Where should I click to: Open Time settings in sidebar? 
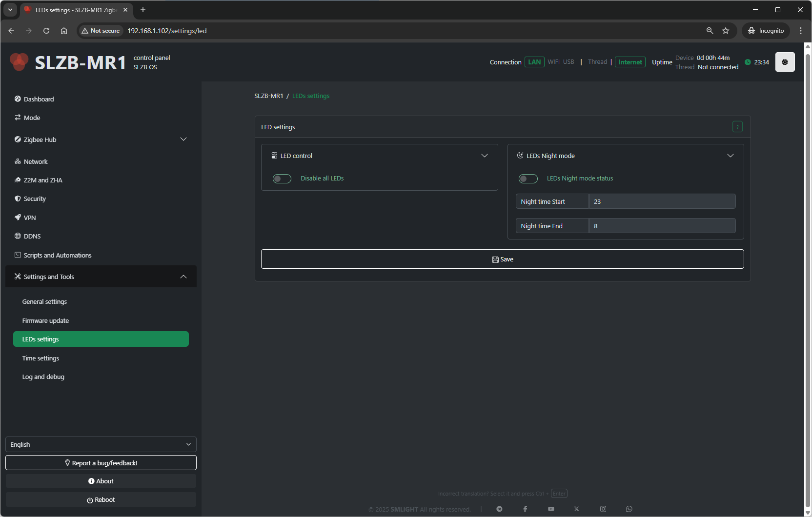tap(41, 358)
